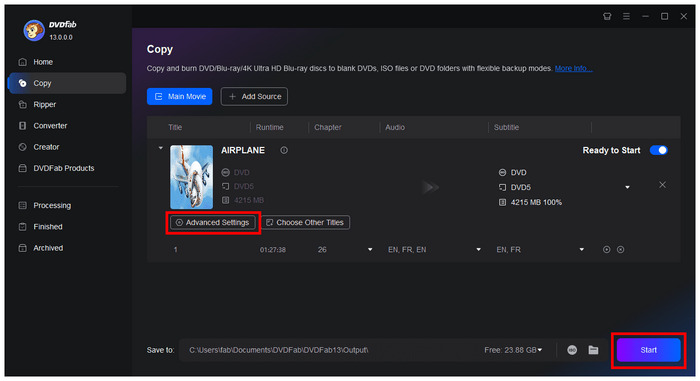Open the Free 23.88 GB dropdown
This screenshot has width=700, height=381.
(x=513, y=350)
